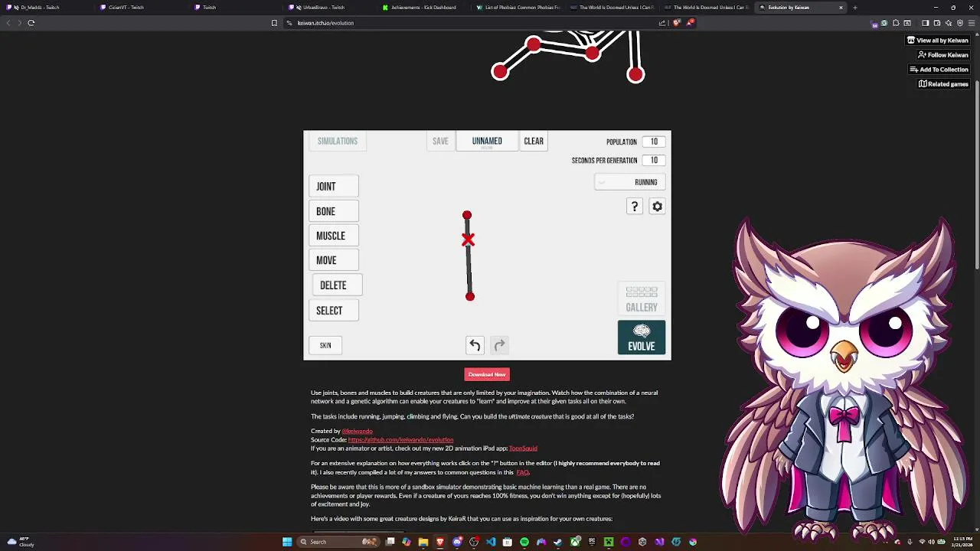The height and width of the screenshot is (551, 980).
Task: Select the Move tool
Action: coord(333,260)
